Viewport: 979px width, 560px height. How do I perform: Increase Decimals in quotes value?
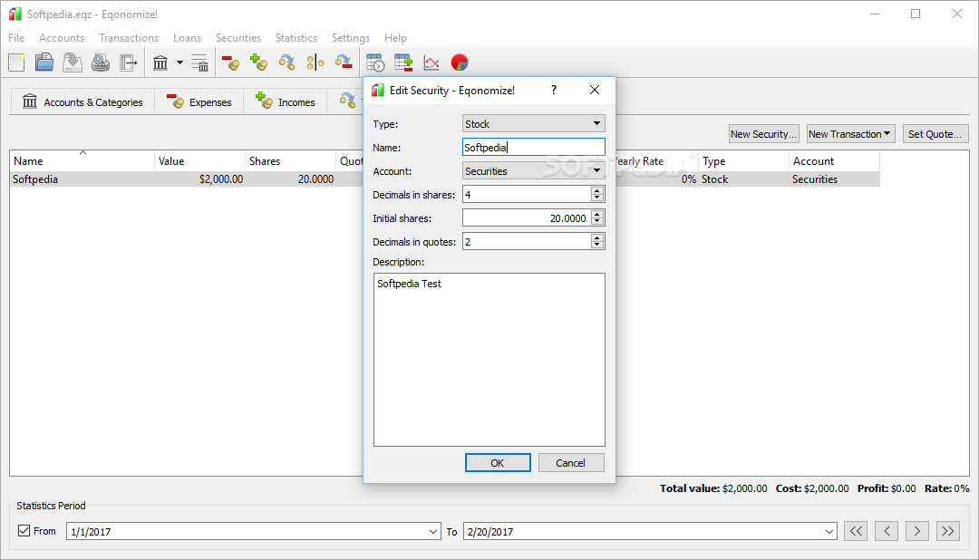597,237
